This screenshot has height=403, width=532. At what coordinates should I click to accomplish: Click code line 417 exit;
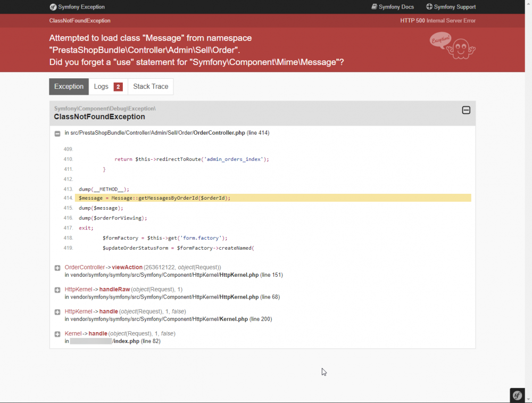86,228
